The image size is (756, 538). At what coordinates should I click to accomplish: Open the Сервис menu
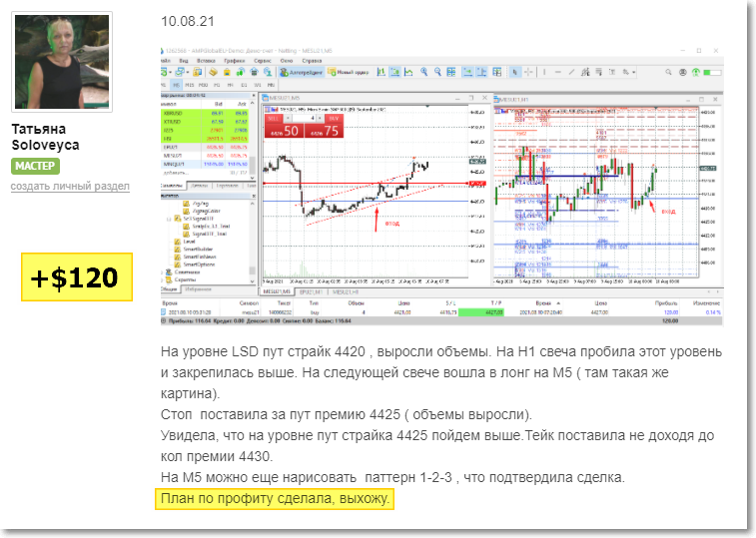(263, 61)
